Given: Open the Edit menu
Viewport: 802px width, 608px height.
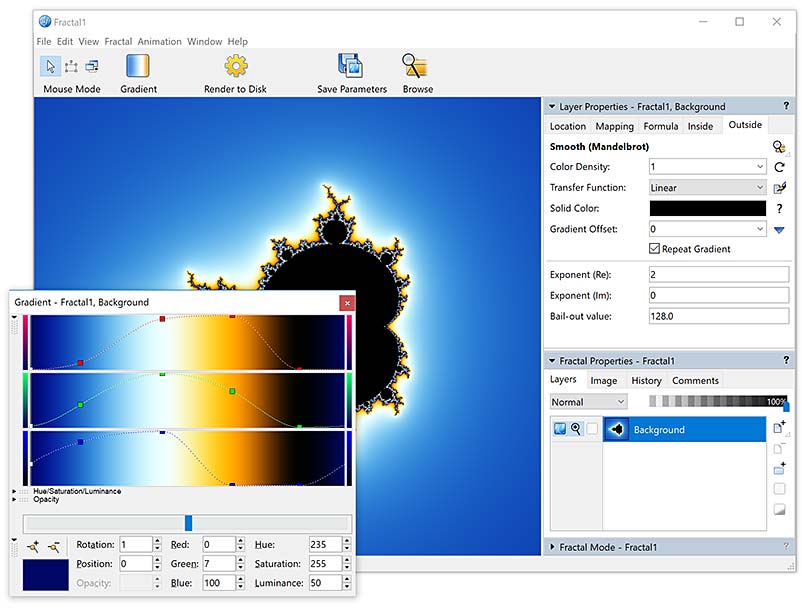Looking at the screenshot, I should coord(64,41).
